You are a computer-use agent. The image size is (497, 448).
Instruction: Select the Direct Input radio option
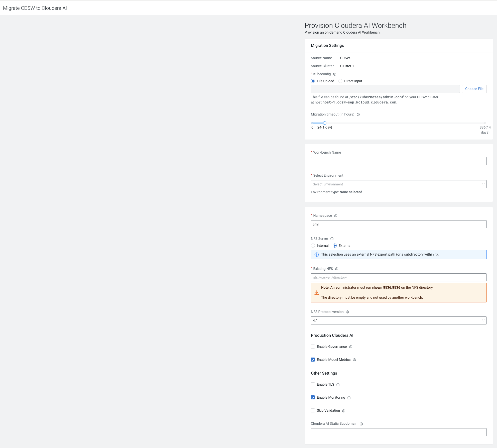(340, 81)
